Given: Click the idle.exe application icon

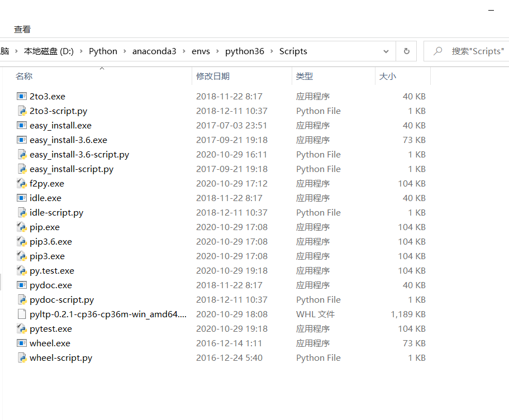Looking at the screenshot, I should coord(22,198).
